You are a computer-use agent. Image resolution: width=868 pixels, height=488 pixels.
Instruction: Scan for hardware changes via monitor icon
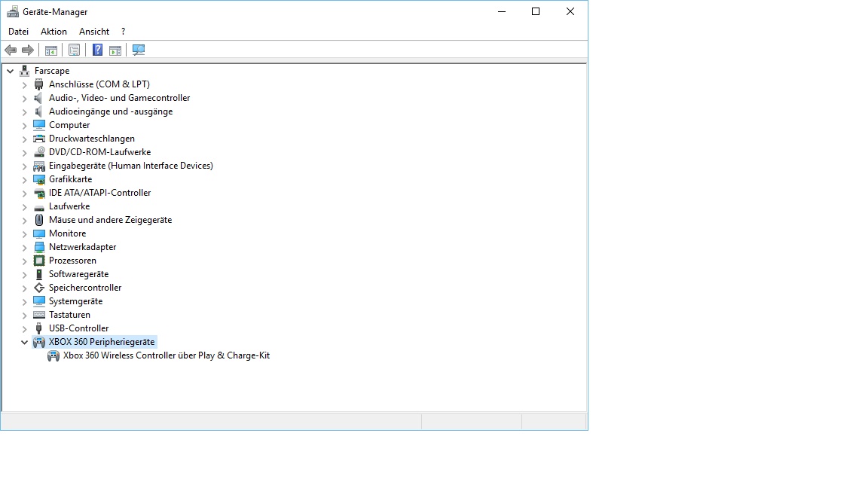tap(139, 50)
